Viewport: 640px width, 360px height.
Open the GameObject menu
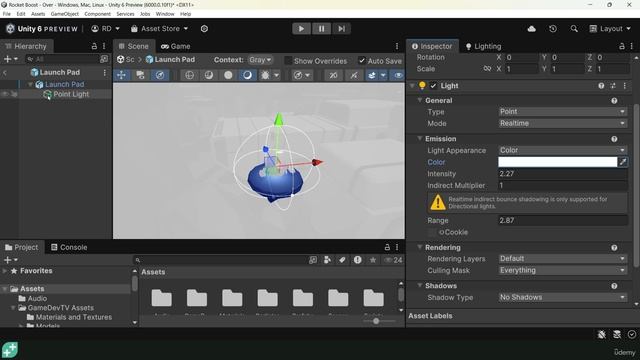(64, 14)
